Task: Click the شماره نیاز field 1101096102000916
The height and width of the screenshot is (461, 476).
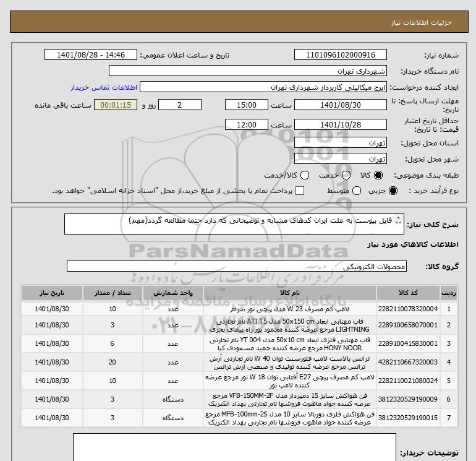Action: [x=340, y=55]
